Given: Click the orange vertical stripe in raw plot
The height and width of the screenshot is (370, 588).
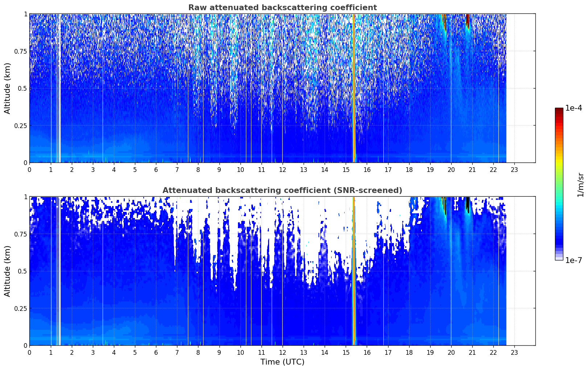Looking at the screenshot, I should (x=354, y=88).
